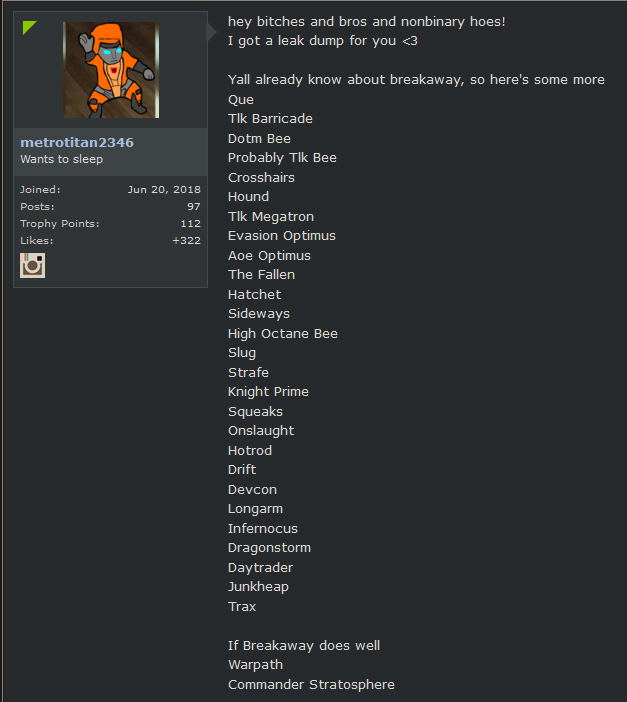This screenshot has width=627, height=702.
Task: Click the green online status corner flag
Action: 29,27
